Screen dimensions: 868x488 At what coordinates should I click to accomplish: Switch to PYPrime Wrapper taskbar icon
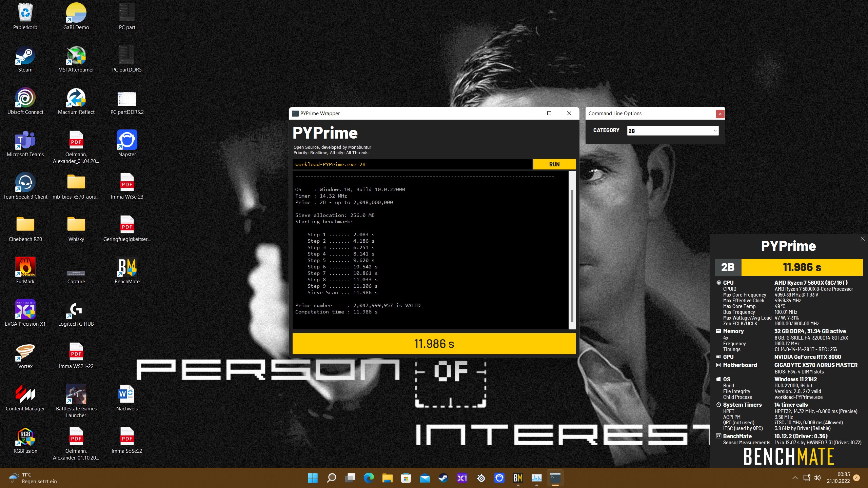coord(555,478)
